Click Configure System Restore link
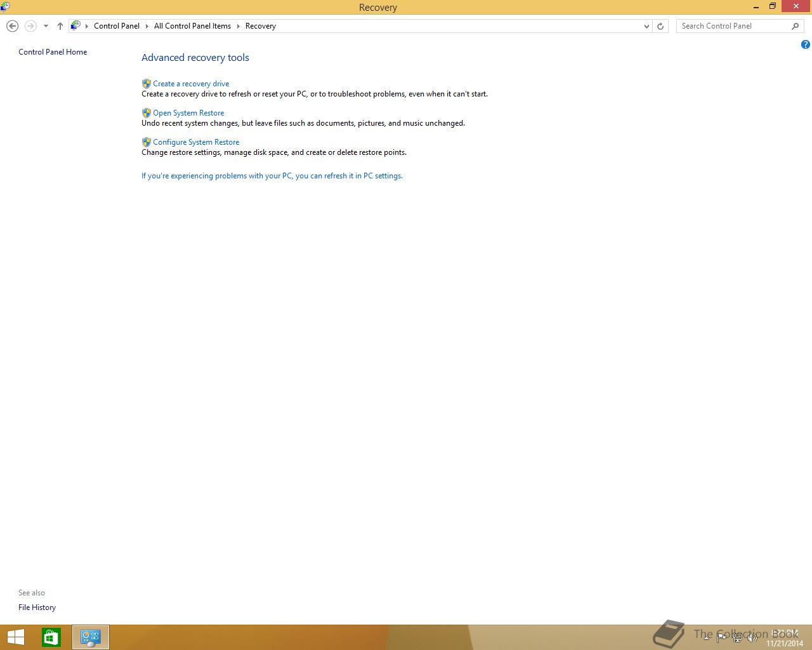This screenshot has height=650, width=812. (x=196, y=142)
